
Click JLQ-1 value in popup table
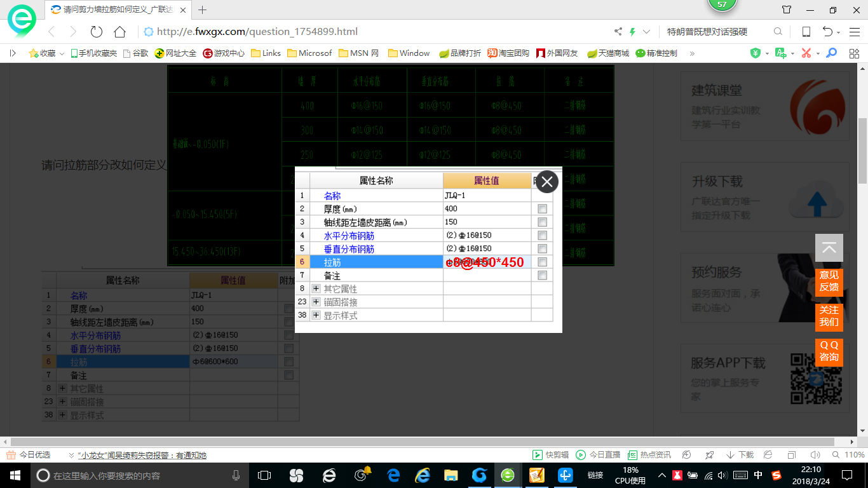456,196
